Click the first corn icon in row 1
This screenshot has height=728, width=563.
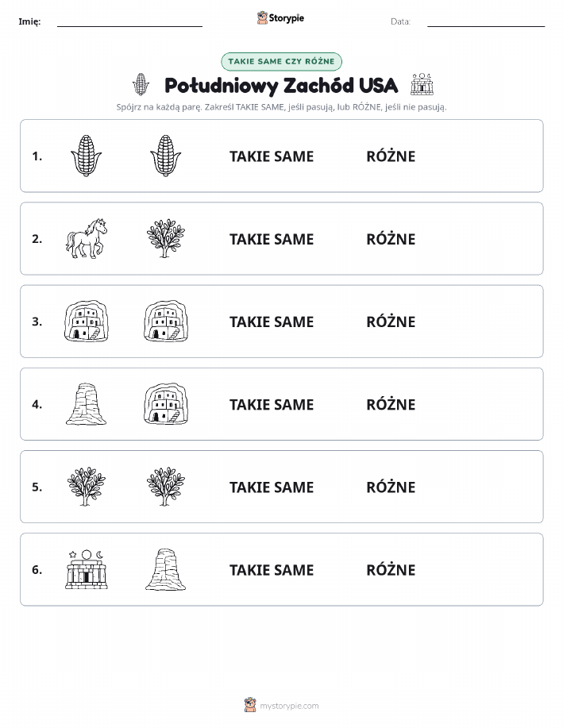click(x=86, y=156)
